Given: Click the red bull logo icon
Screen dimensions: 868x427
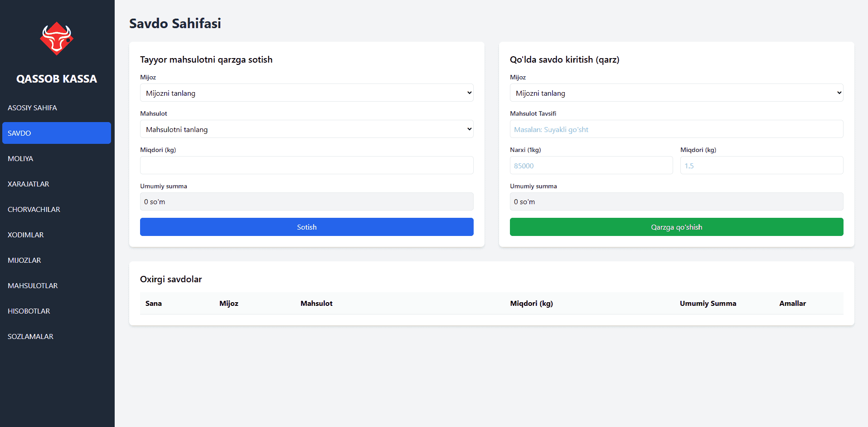Looking at the screenshot, I should pos(57,39).
